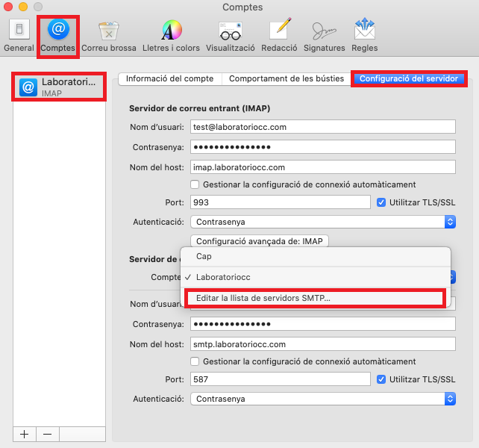Image resolution: width=479 pixels, height=448 pixels.
Task: Switch to Informació del compte tab
Action: [x=169, y=78]
